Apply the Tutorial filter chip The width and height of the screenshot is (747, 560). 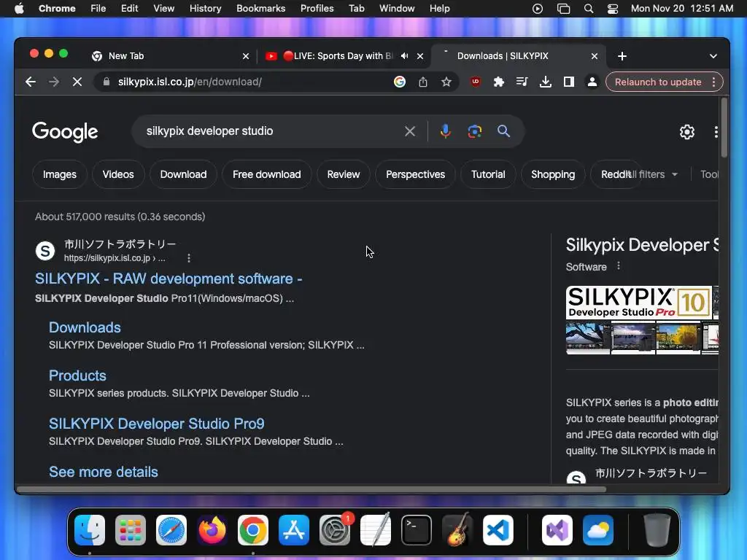[x=488, y=175]
